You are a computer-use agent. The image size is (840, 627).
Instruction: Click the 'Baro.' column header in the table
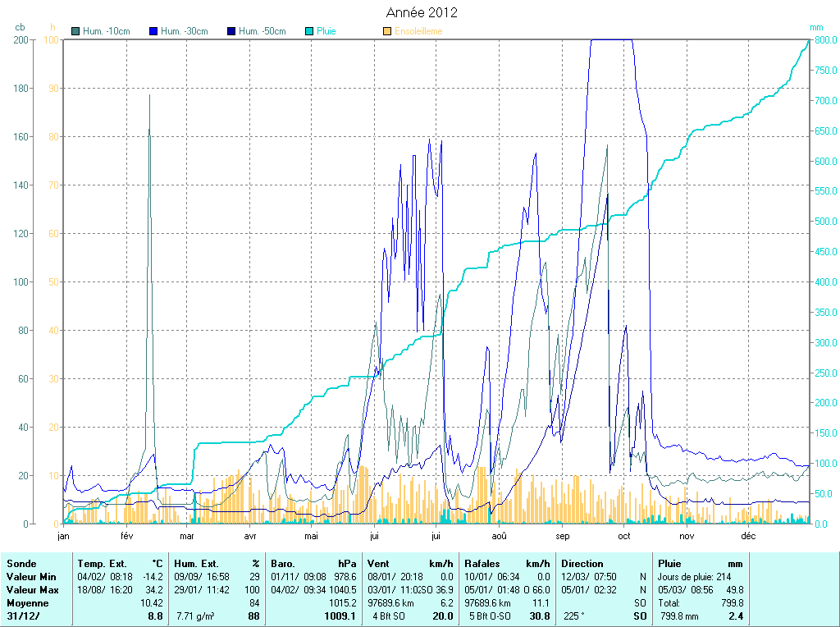coord(283,564)
